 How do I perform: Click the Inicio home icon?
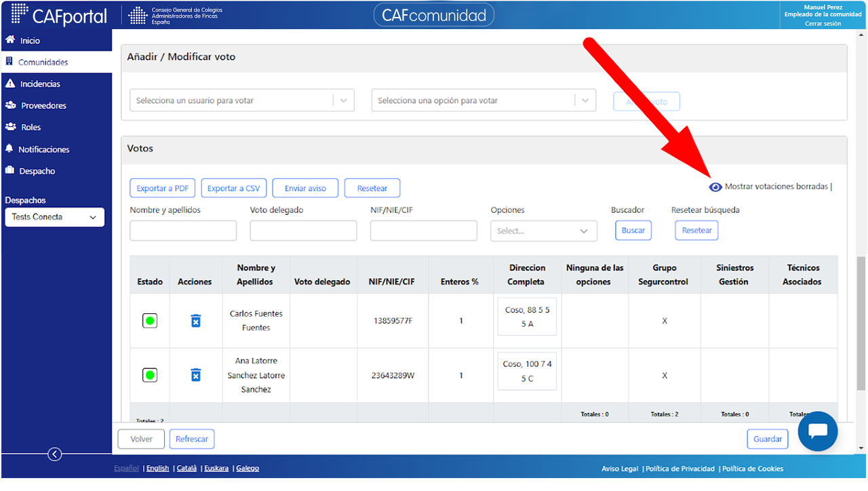click(x=10, y=40)
